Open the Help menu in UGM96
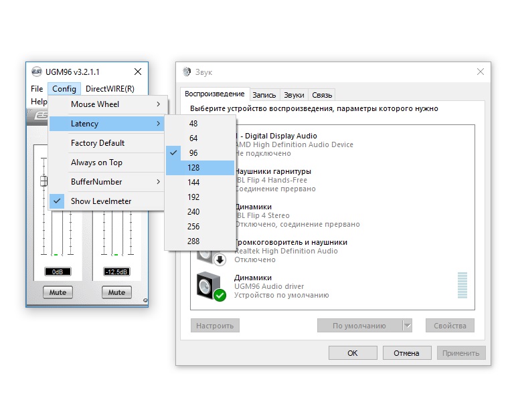 39,102
